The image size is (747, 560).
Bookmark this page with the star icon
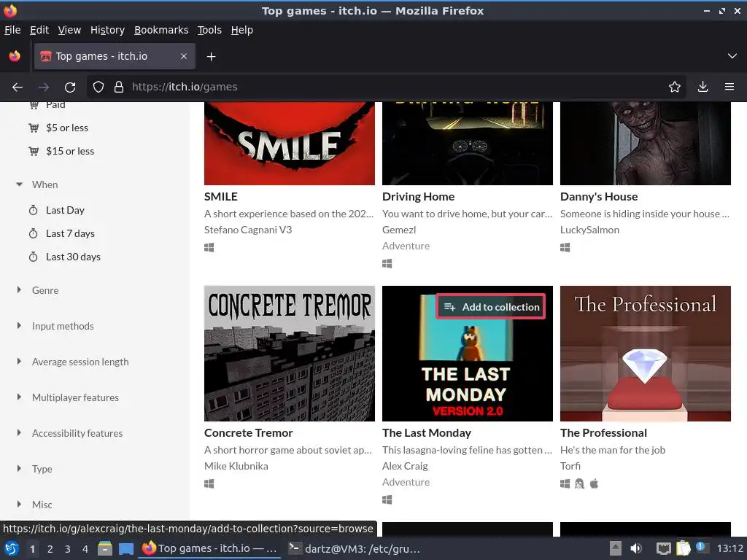click(x=674, y=87)
